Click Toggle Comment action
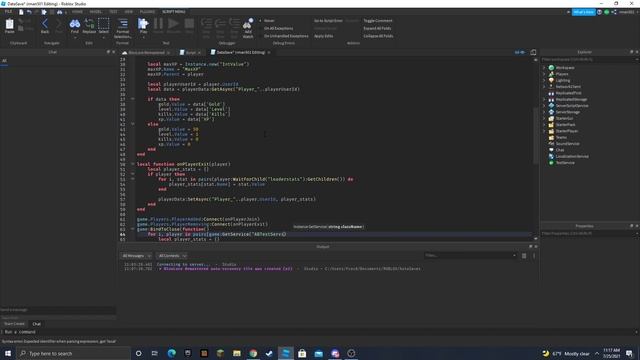 tap(378, 21)
